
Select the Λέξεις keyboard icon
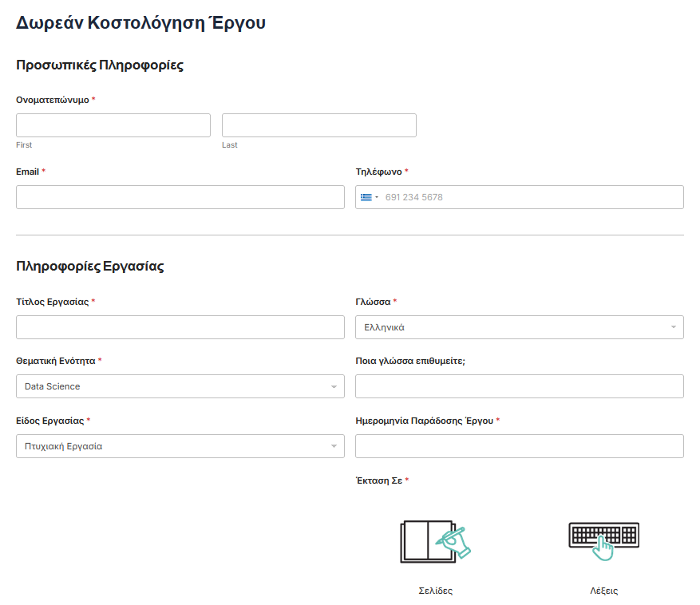[x=603, y=542]
